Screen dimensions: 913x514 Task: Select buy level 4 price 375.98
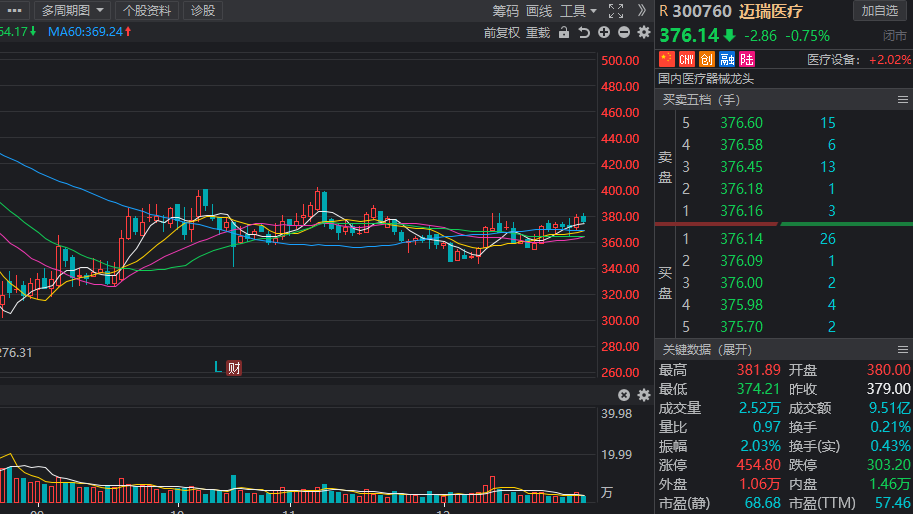point(741,305)
